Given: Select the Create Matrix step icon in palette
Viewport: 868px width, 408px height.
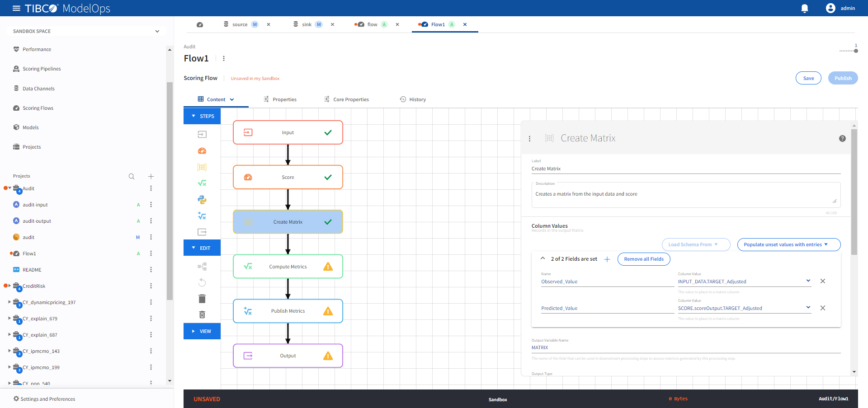Looking at the screenshot, I should click(202, 167).
